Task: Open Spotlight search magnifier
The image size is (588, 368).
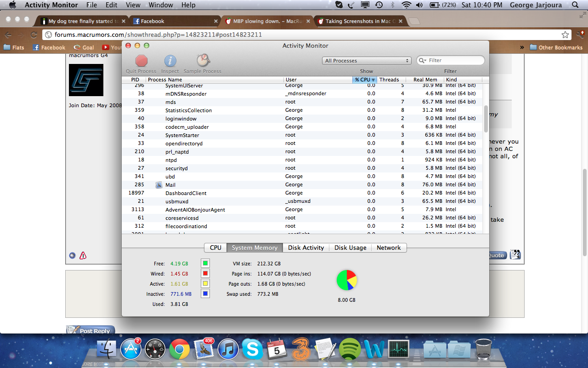Action: coord(576,5)
